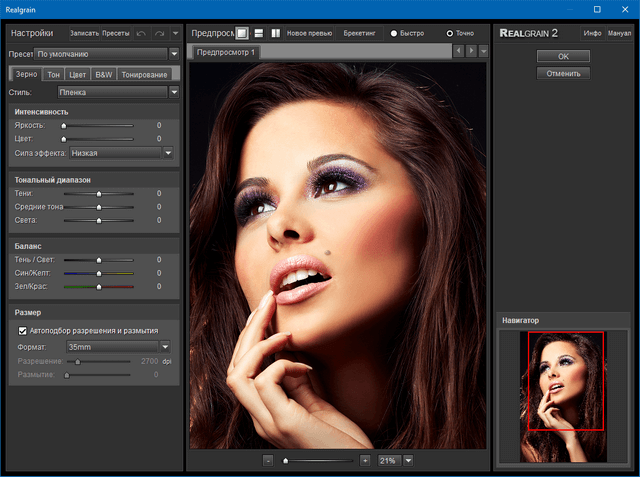Image resolution: width=640 pixels, height=477 pixels.
Task: Select the vertical split preview layout icon
Action: click(275, 33)
